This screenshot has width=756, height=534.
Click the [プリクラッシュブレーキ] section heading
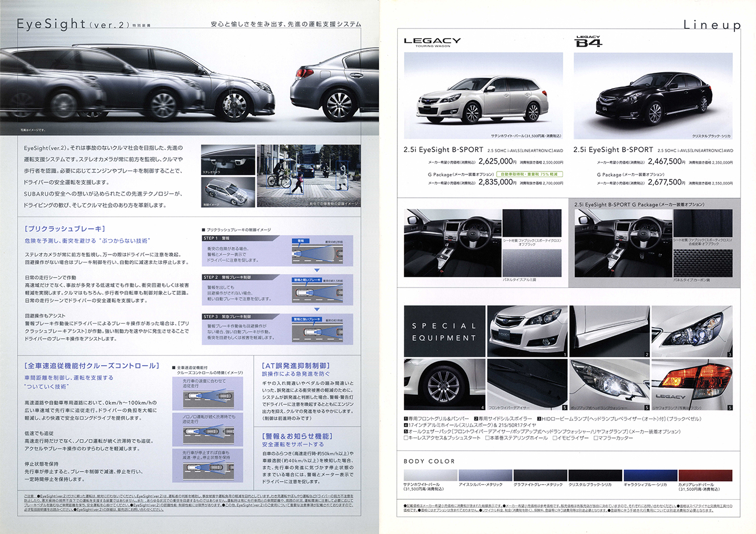click(x=65, y=228)
